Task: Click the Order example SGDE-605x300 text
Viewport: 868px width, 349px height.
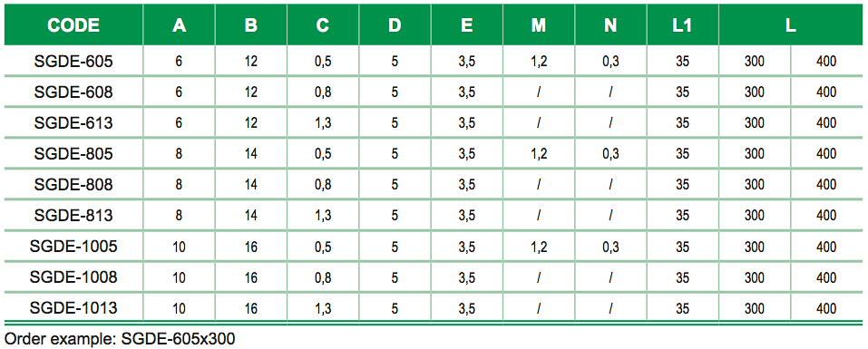Action: click(120, 337)
